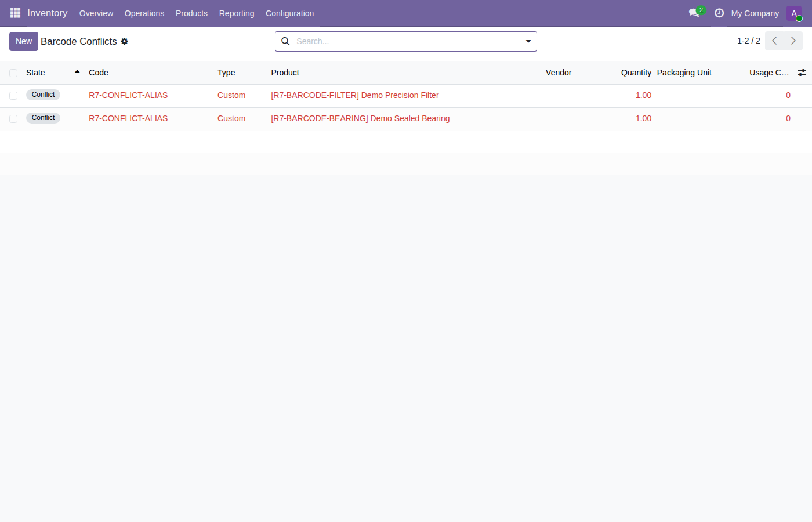Open the Overview menu
The height and width of the screenshot is (522, 812).
96,13
